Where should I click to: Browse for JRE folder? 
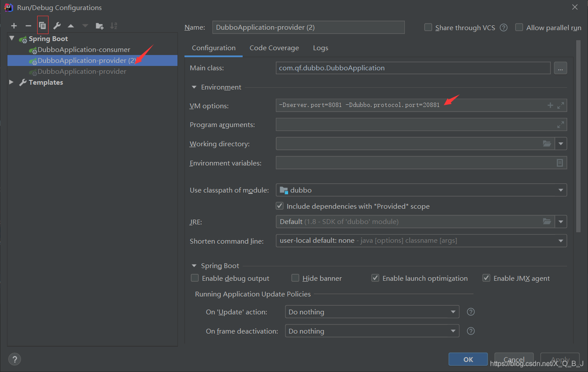point(547,221)
